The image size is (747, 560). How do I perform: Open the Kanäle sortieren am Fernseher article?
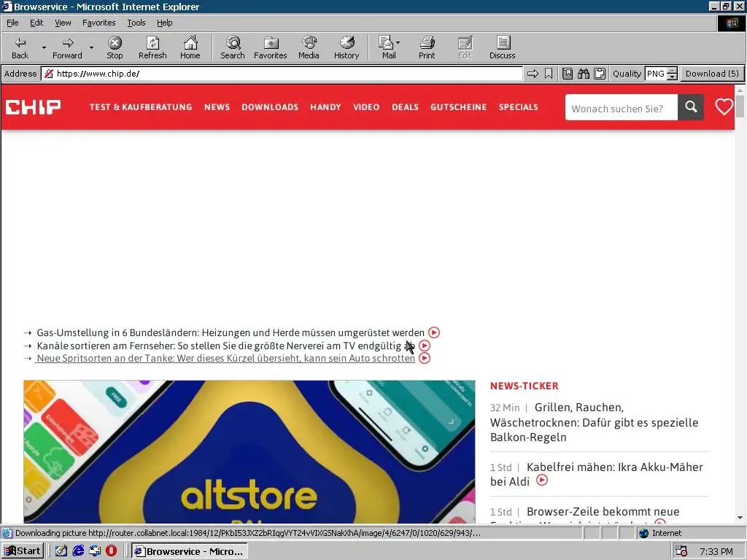226,345
